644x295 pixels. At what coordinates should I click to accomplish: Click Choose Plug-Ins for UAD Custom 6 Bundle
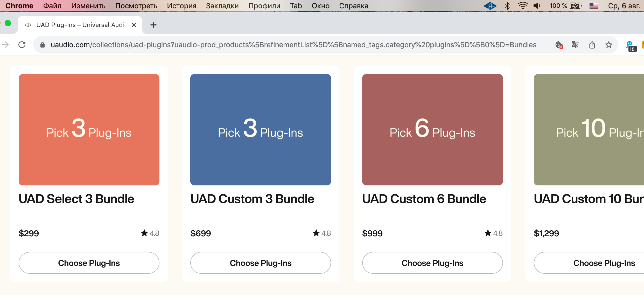click(x=432, y=263)
